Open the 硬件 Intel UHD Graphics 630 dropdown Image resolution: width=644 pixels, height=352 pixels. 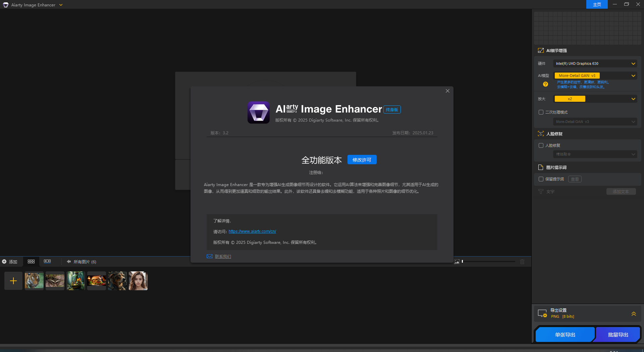[x=595, y=63]
